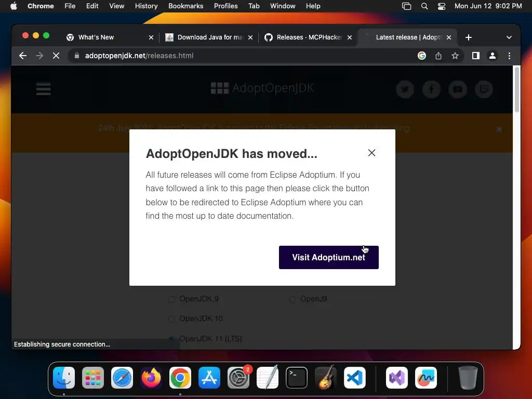532x399 pixels.
Task: Open the Bookmarks menu in menu bar
Action: [x=185, y=6]
